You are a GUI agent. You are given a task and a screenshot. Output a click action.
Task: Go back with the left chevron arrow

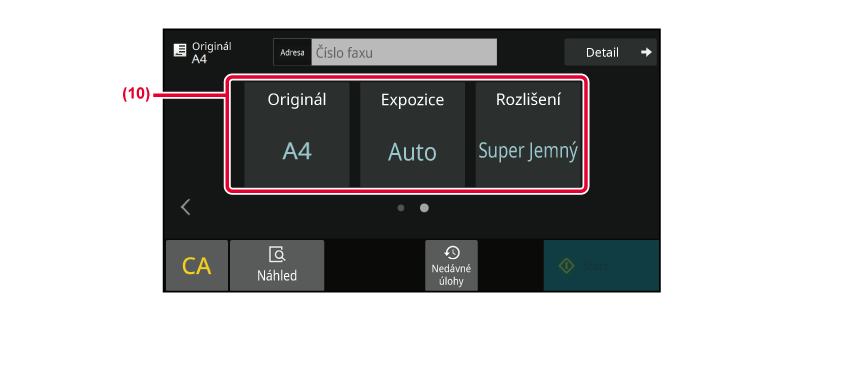click(186, 207)
